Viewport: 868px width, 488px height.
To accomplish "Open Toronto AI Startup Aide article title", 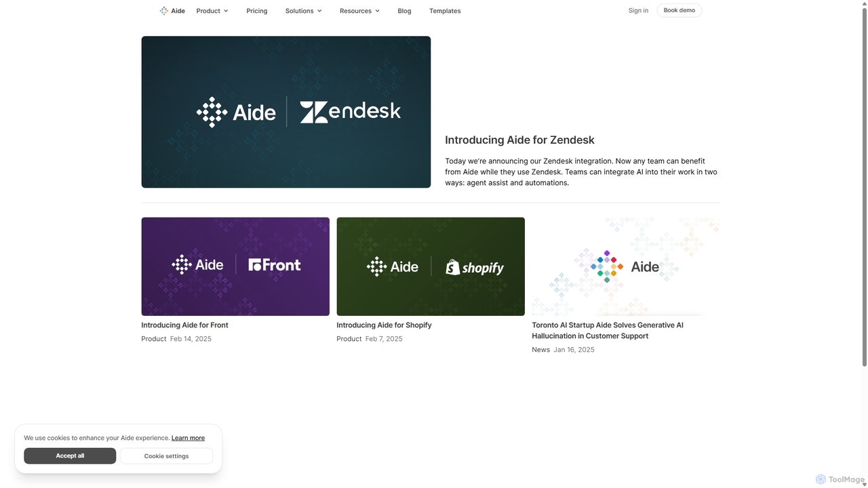I will point(608,331).
